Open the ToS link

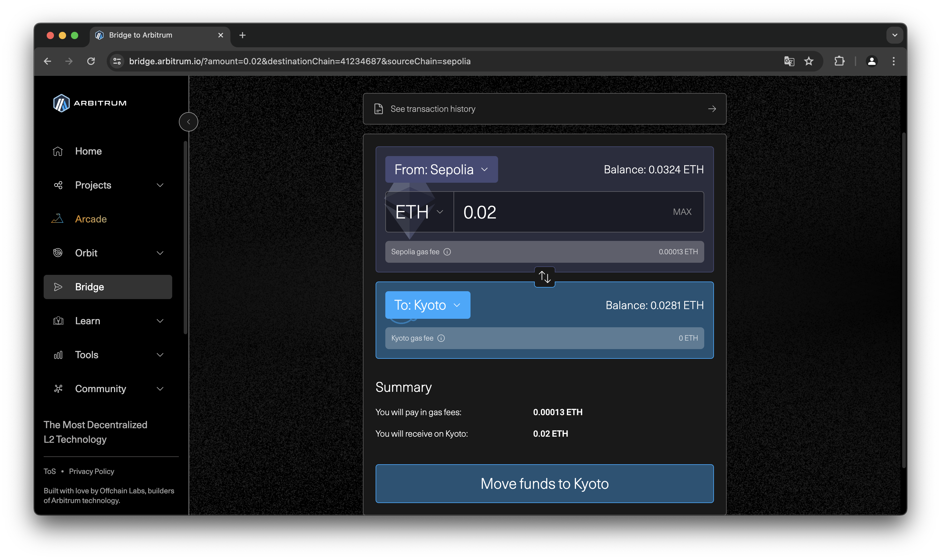click(49, 471)
